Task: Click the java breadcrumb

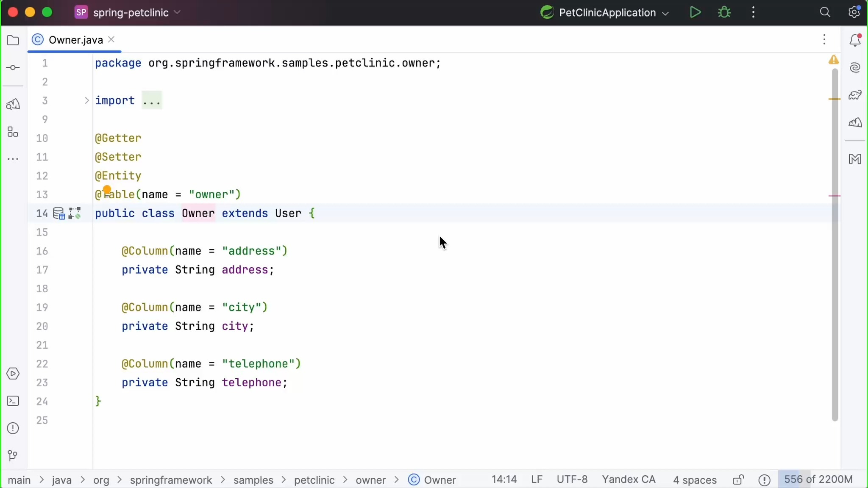Action: (61, 480)
